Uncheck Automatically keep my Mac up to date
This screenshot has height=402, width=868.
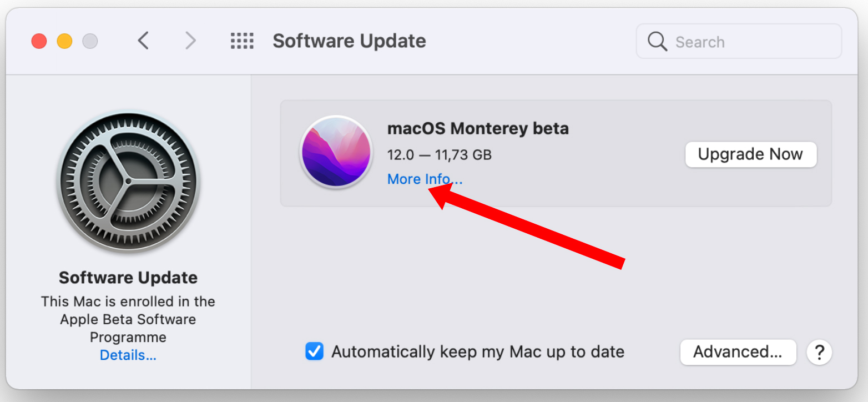[315, 351]
